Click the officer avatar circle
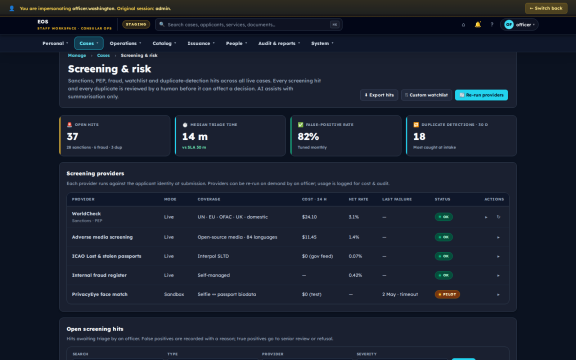Viewport: 576px width, 360px height. tap(509, 25)
